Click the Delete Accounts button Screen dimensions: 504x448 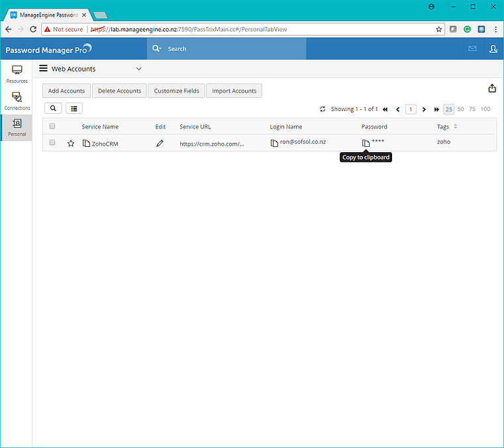[120, 91]
